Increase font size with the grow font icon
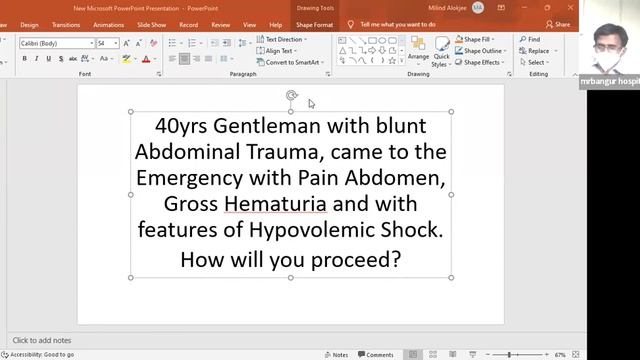Viewport: 640px width, 360px height. 127,43
